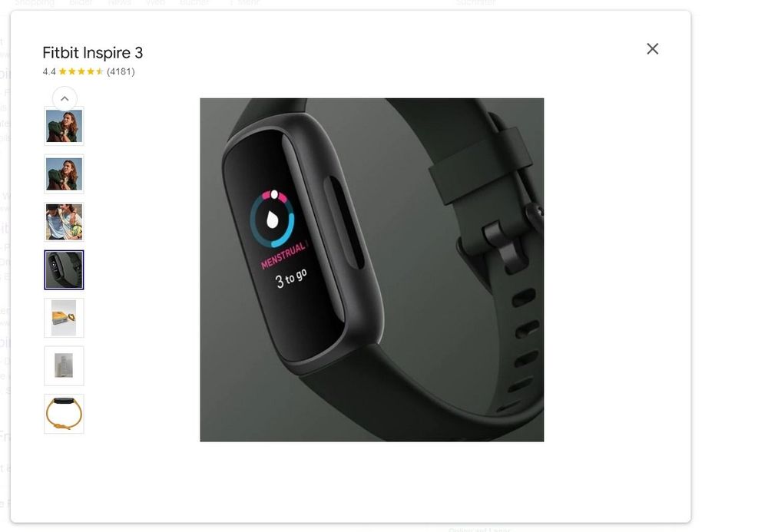Click the '3 to go' text on the tracker
Viewport: 768px width, 532px height.
tap(291, 279)
